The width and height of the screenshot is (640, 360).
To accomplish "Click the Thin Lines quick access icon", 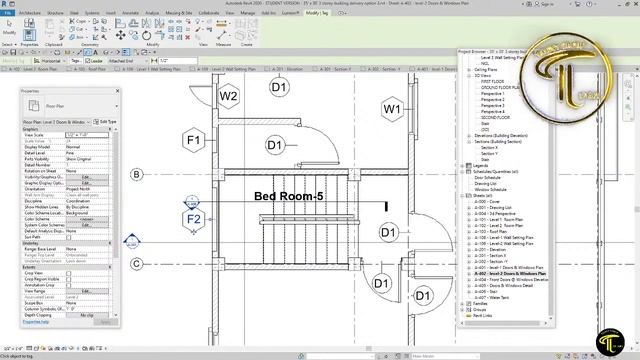I will [126, 52].
